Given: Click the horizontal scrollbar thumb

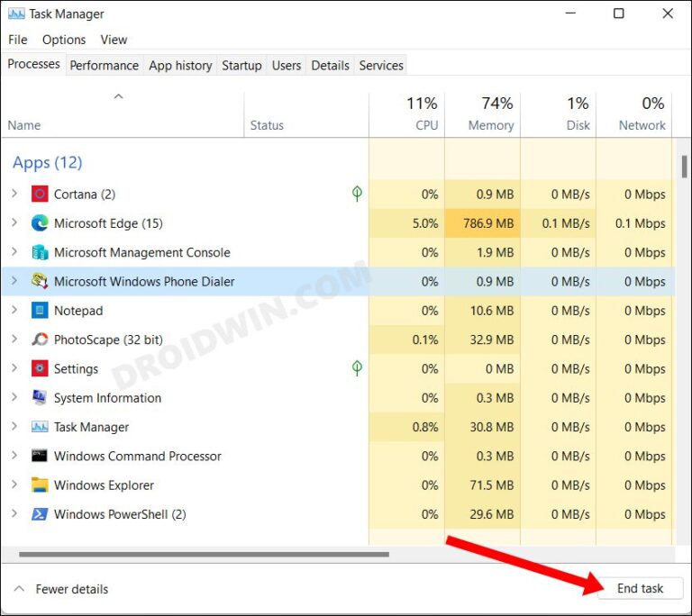Looking at the screenshot, I should click(204, 554).
